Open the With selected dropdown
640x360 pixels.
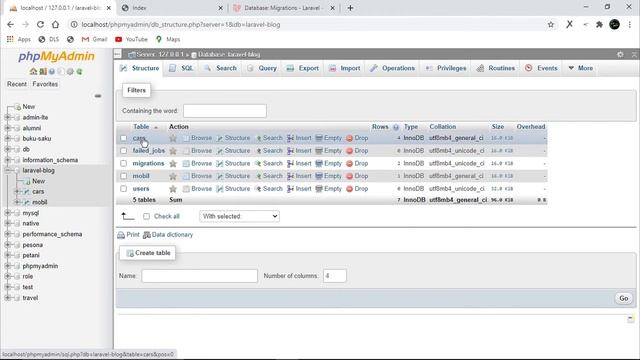239,216
